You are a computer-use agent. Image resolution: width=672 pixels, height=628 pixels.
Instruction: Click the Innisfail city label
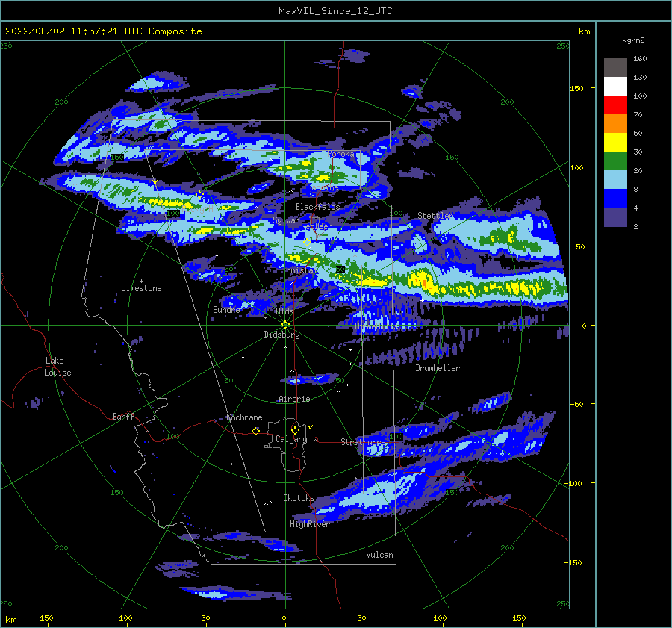click(300, 270)
